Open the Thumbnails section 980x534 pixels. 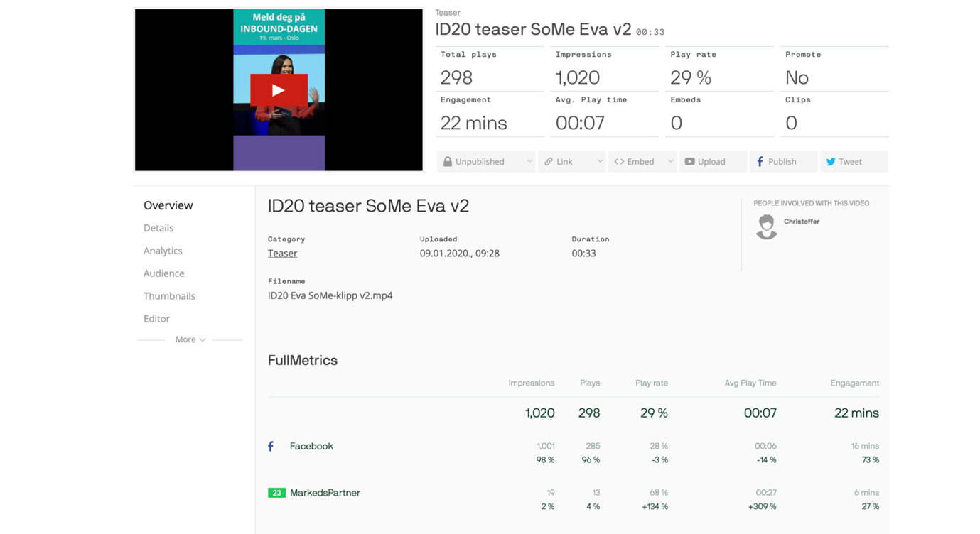(169, 296)
